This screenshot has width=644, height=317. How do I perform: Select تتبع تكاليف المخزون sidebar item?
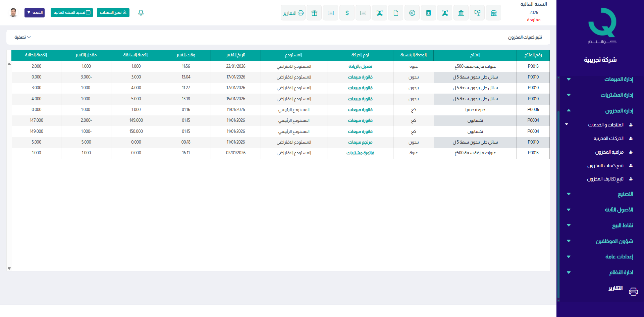pos(605,179)
